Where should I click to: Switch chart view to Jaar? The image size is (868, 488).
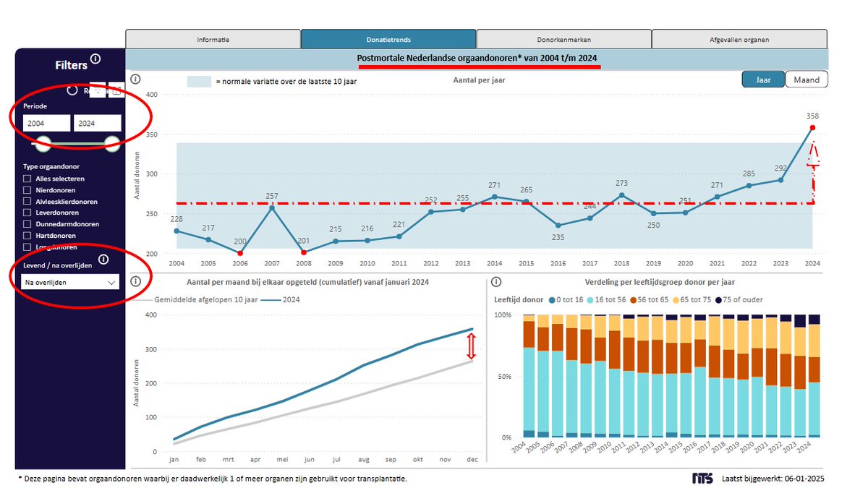[x=763, y=80]
